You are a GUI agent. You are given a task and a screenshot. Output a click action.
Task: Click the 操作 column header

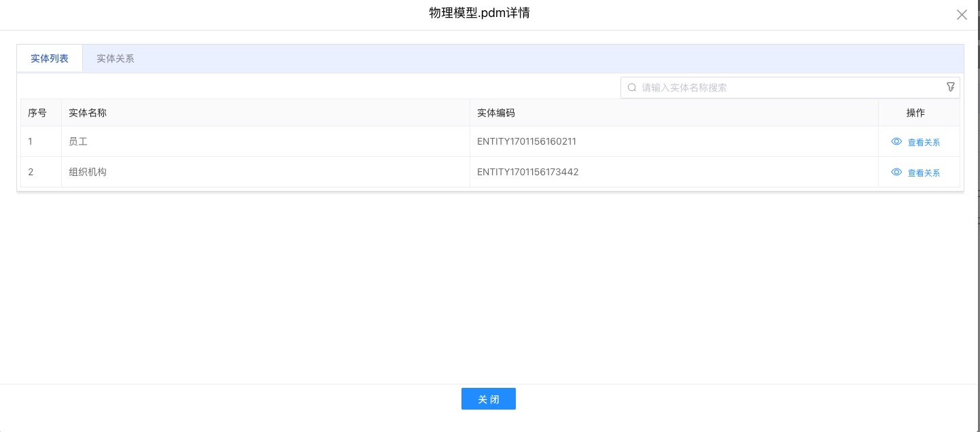[915, 113]
